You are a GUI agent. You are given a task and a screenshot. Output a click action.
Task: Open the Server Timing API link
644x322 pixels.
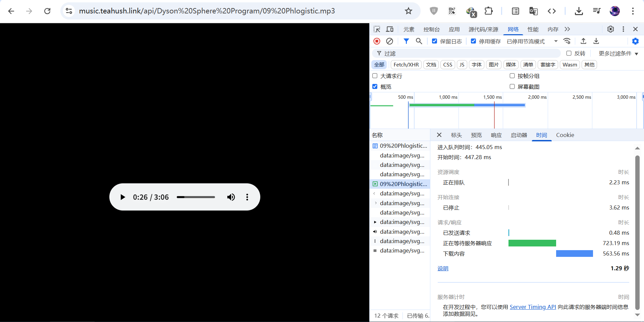pos(533,307)
